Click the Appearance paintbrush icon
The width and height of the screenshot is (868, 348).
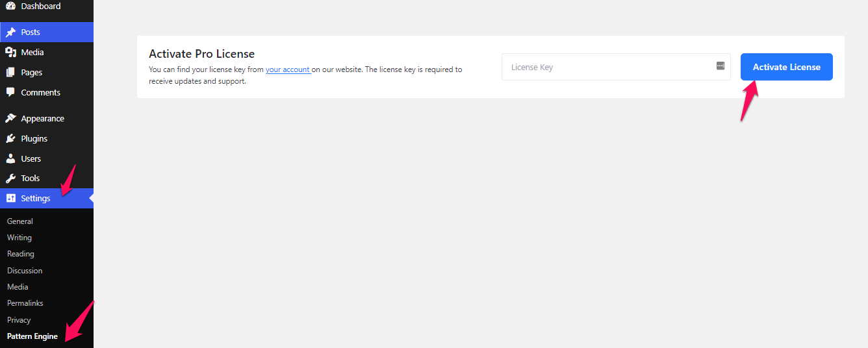click(10, 118)
